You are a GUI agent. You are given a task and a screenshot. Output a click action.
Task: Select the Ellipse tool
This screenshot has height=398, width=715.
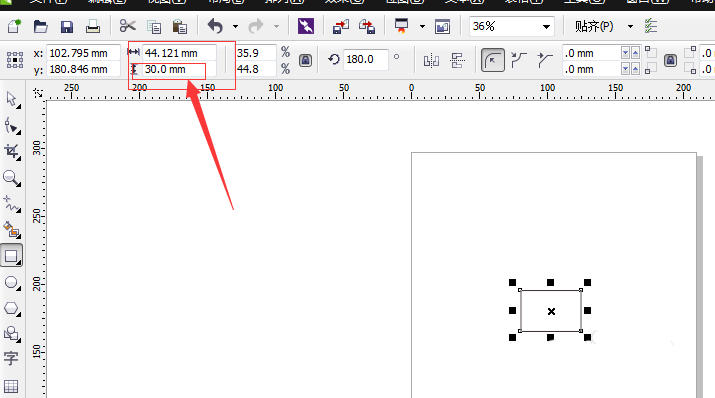point(12,283)
